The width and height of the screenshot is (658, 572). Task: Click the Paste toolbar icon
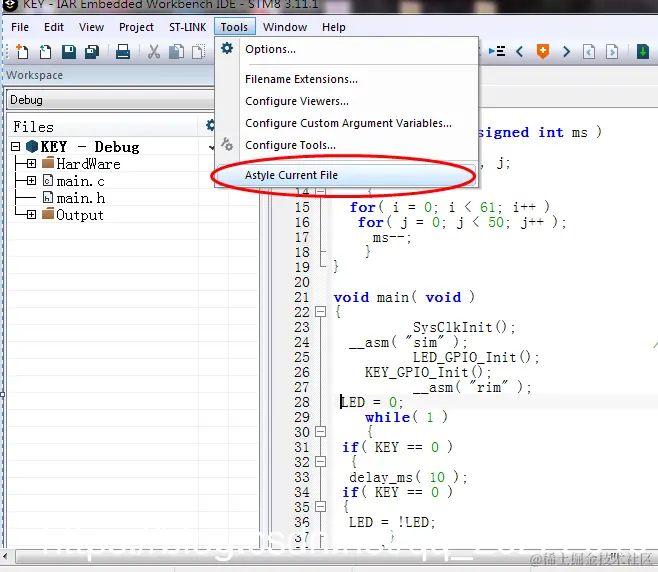pyautogui.click(x=198, y=52)
